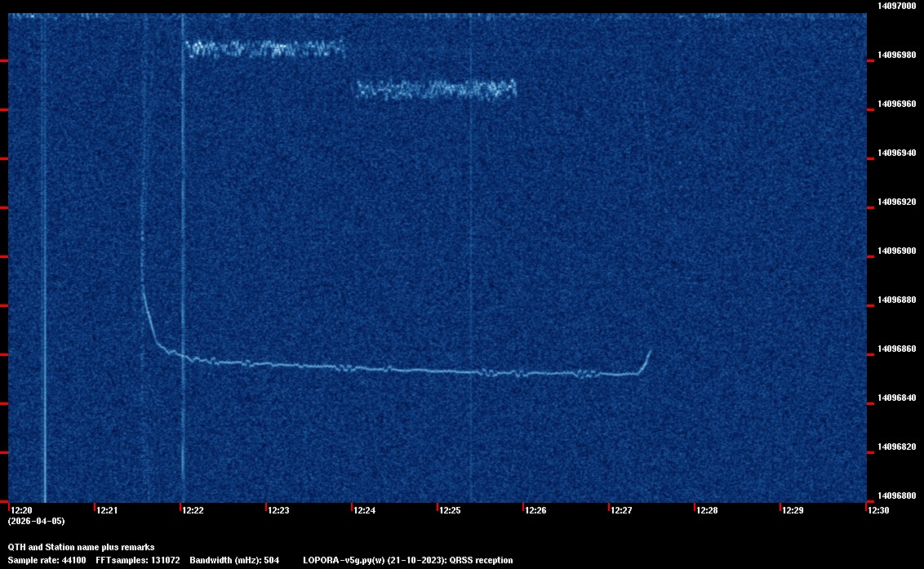The width and height of the screenshot is (924, 569).
Task: Select the 14096800 frequency label
Action: tap(897, 496)
